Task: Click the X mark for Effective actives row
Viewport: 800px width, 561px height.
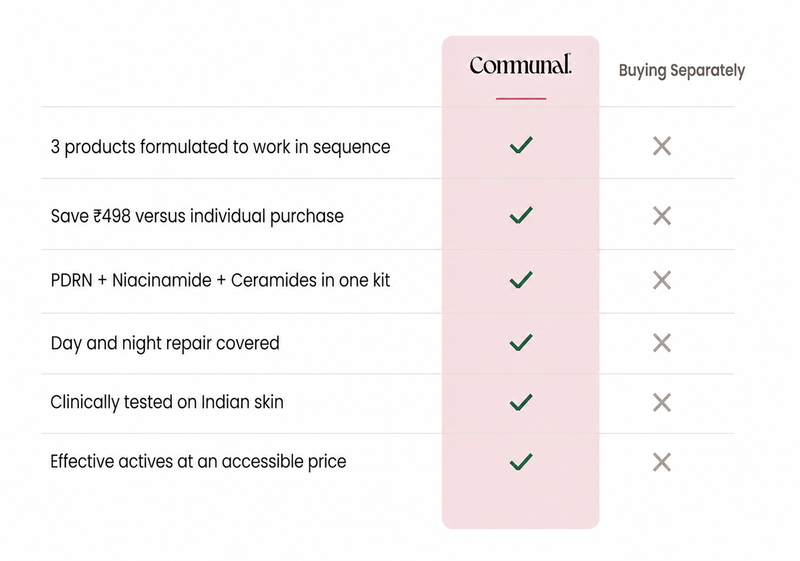Action: pos(662,463)
